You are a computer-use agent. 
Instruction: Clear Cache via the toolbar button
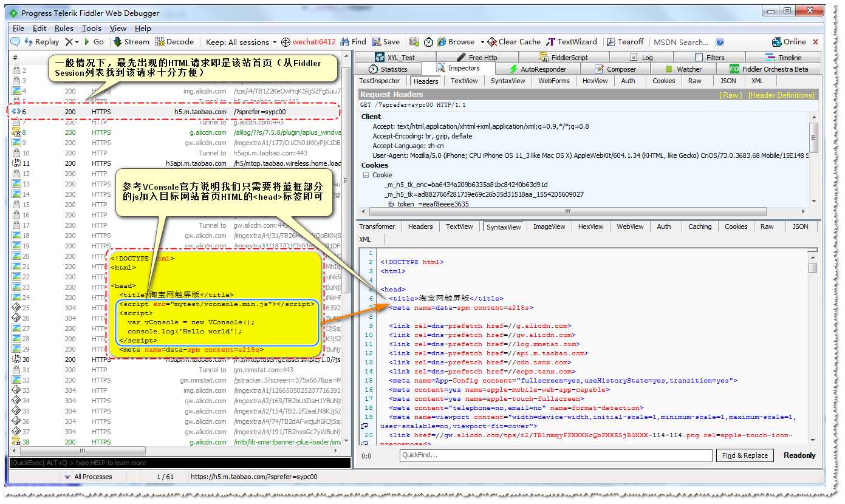pos(514,42)
